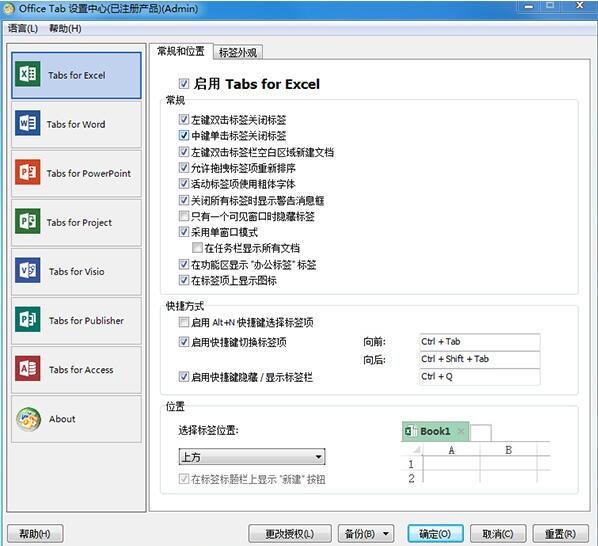Viewport: 598px width, 546px height.
Task: Choose the Tabs for PowerPoint icon
Action: 28,172
